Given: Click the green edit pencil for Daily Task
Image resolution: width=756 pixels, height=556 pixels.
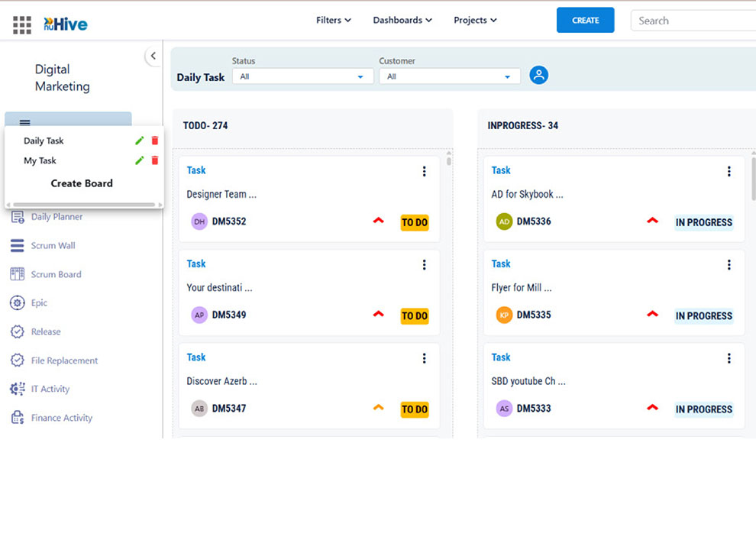Looking at the screenshot, I should click(x=139, y=141).
